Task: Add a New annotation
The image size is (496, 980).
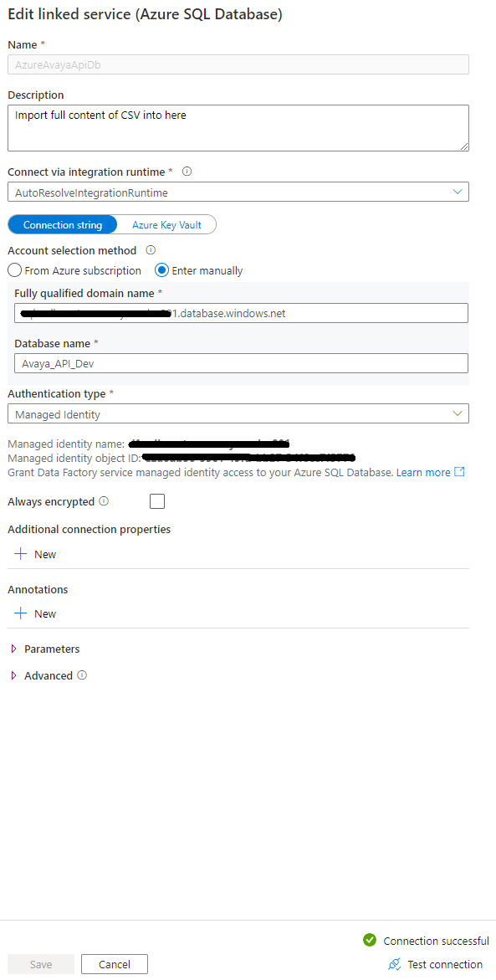Action: tap(35, 613)
